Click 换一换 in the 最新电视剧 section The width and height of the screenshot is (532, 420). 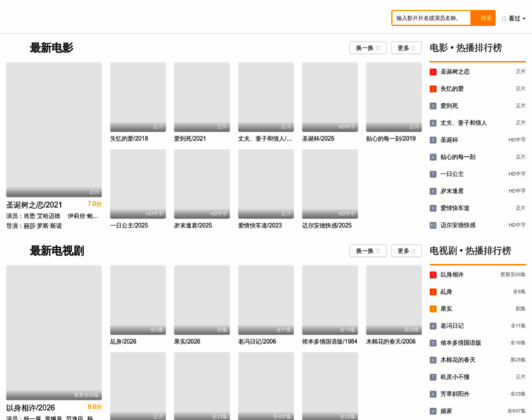(x=368, y=251)
